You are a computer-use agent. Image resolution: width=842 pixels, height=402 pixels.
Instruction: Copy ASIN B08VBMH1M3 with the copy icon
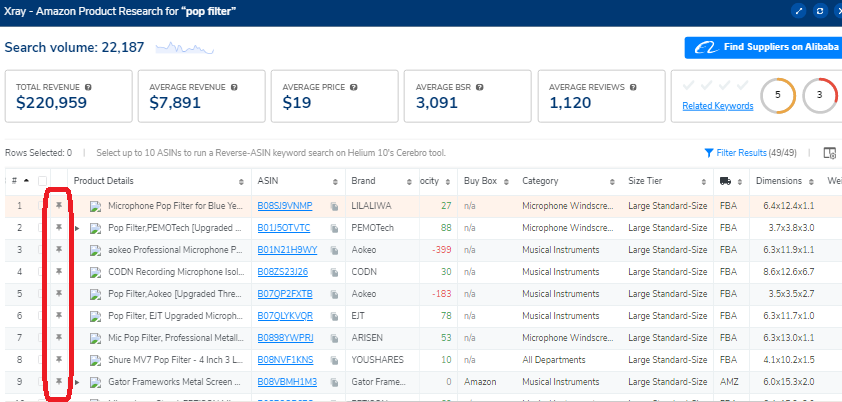tap(334, 383)
